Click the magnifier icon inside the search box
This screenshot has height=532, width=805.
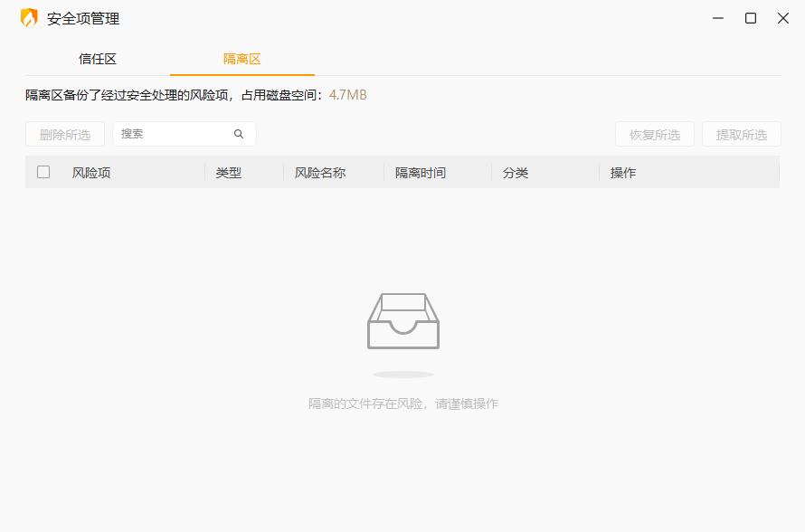click(x=239, y=133)
